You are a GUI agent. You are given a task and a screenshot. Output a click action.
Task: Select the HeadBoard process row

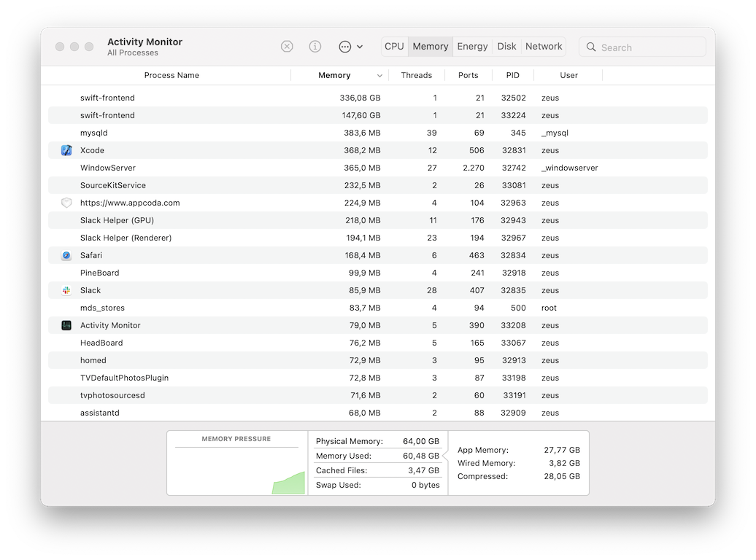(378, 343)
